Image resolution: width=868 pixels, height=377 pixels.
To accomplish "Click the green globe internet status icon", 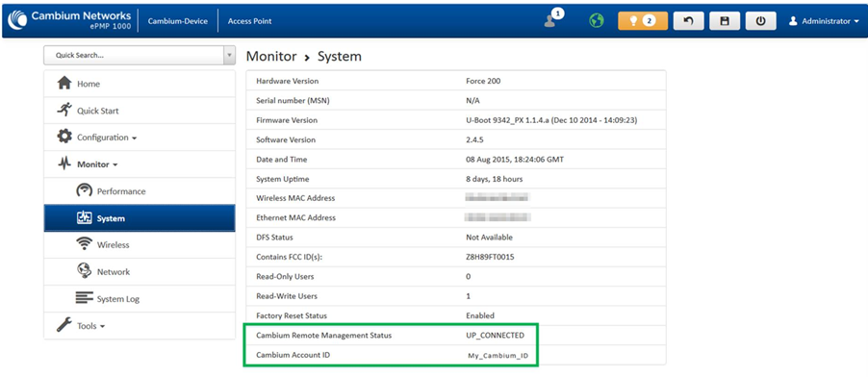I will pos(597,21).
